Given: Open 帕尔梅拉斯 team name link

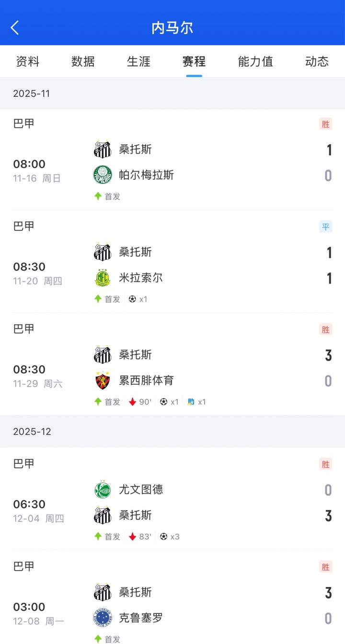Looking at the screenshot, I should click(x=146, y=175).
